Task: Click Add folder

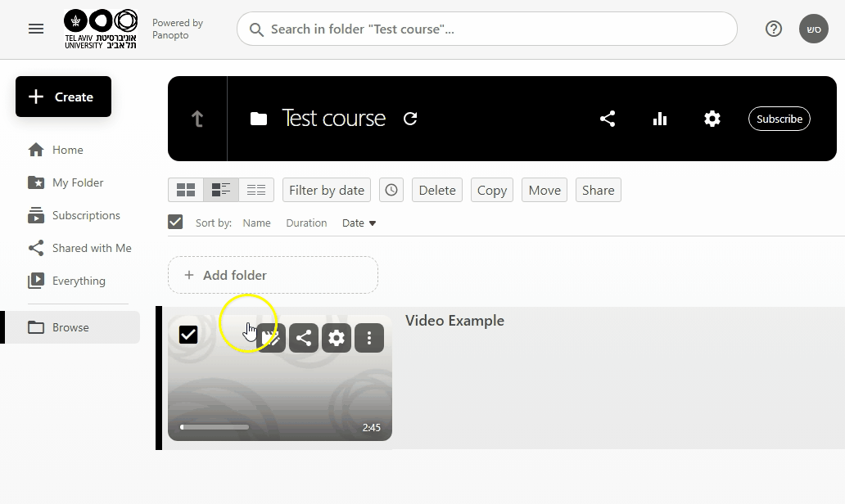Action: 273,275
